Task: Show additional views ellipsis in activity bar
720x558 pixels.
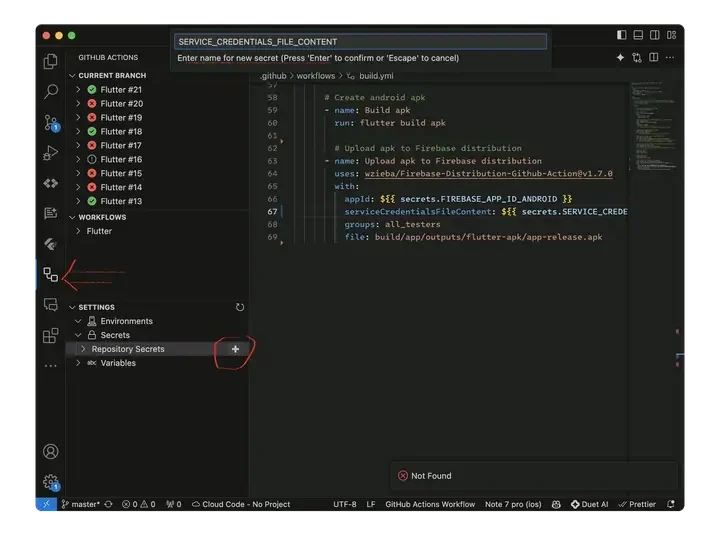Action: click(x=51, y=366)
